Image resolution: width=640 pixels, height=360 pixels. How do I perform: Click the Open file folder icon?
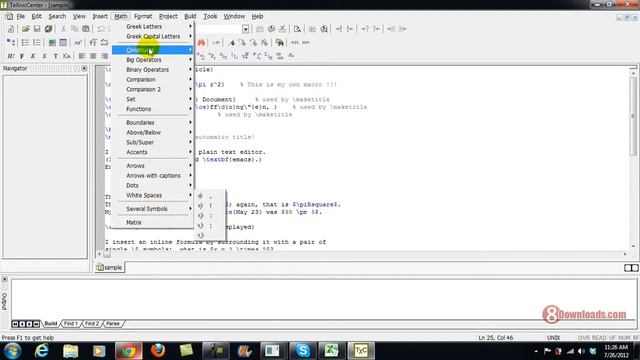(25, 29)
